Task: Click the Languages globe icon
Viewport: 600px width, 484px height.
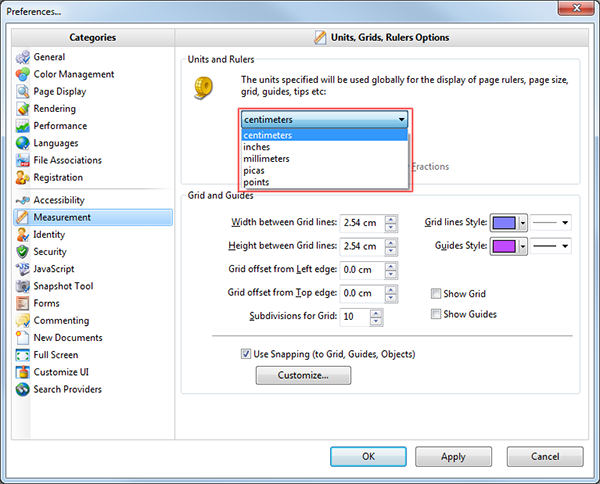Action: click(23, 143)
